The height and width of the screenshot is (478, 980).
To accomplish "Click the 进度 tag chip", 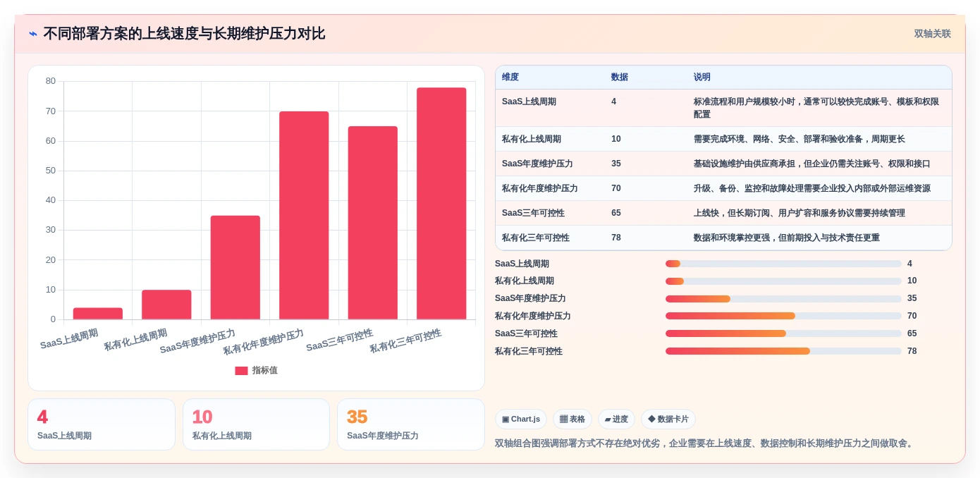I will pos(617,419).
